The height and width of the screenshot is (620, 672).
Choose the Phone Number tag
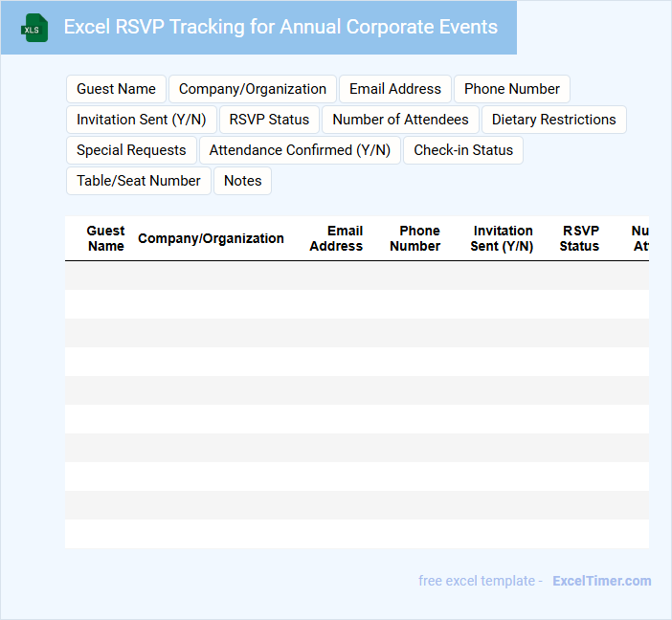click(512, 89)
